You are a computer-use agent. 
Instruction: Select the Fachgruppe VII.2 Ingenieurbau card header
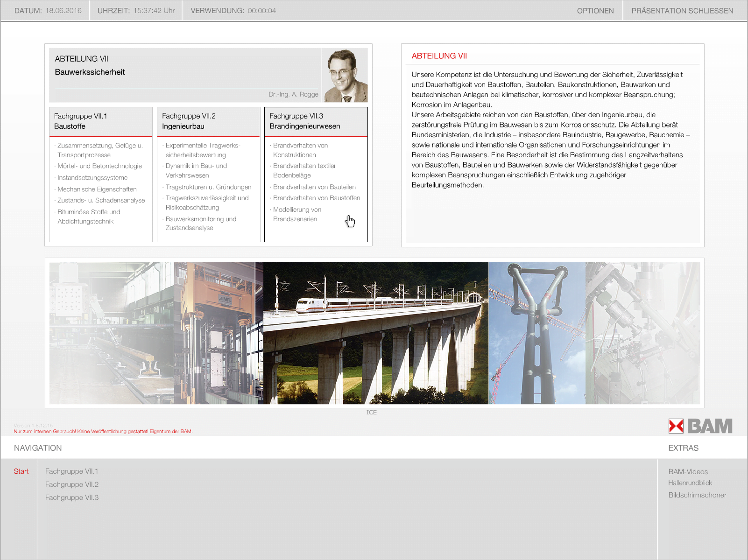coord(208,121)
